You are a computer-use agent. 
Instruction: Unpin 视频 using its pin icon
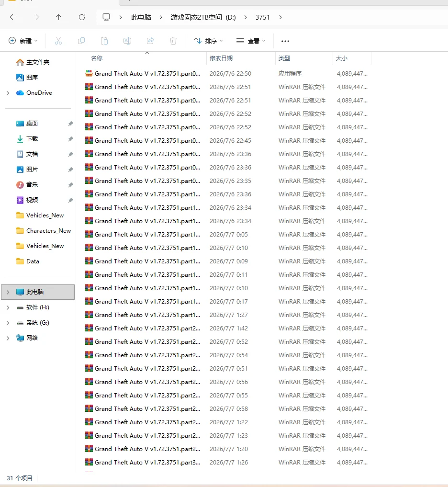point(70,200)
